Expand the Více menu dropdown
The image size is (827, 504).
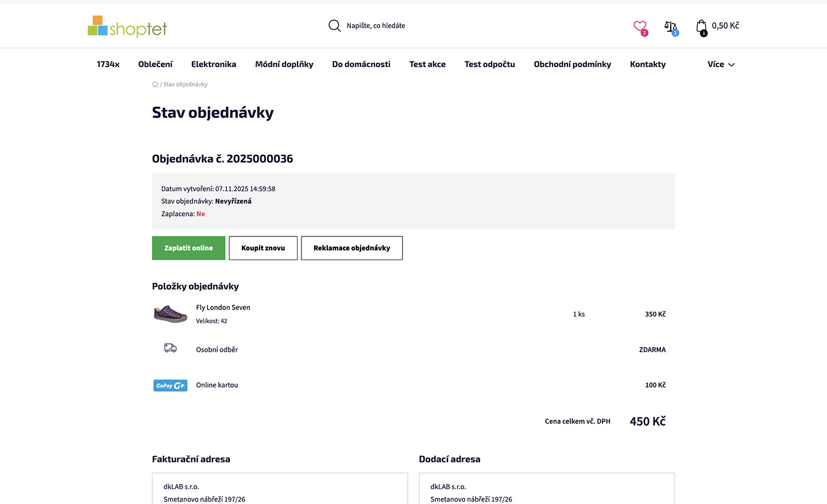(x=721, y=64)
